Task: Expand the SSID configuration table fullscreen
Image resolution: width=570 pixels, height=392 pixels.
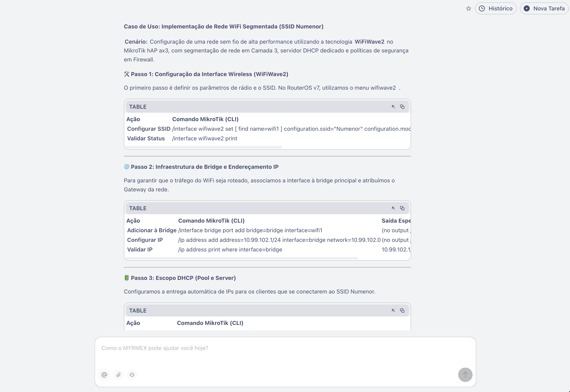Action: tap(393, 107)
